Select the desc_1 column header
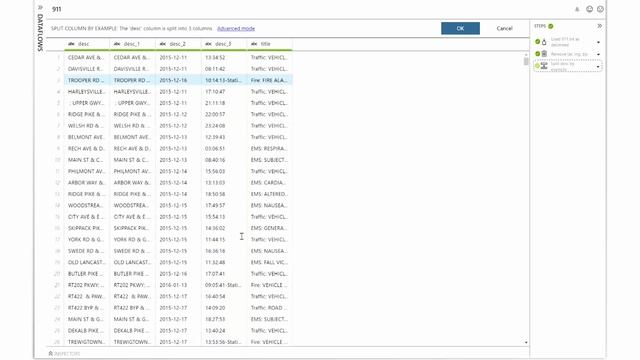This screenshot has width=640, height=360. tap(132, 44)
